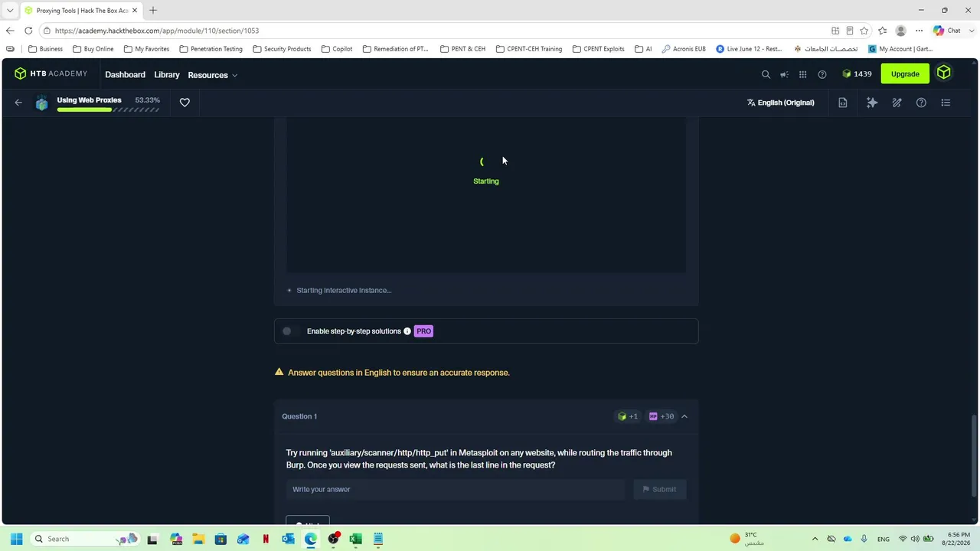
Task: Add the module to favorites with the heart
Action: (185, 103)
